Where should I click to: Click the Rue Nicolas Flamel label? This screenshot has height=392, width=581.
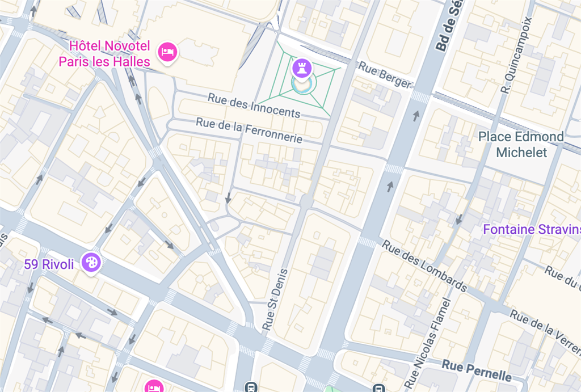(x=428, y=343)
